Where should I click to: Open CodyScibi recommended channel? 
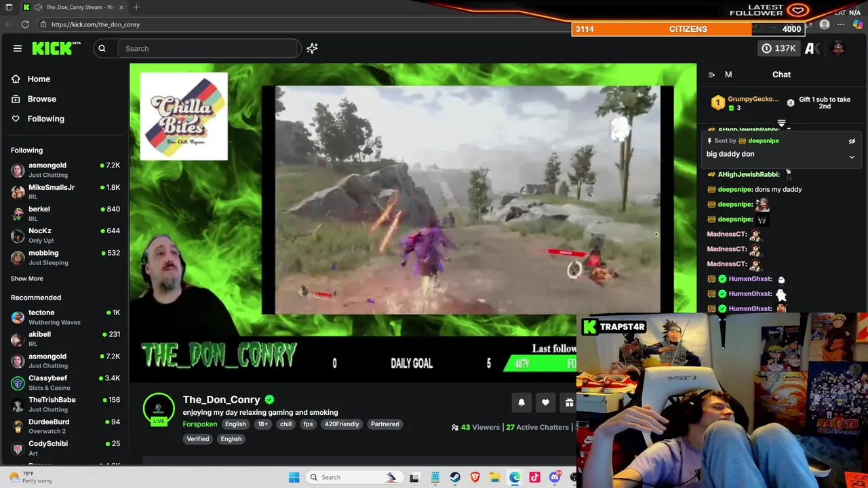[64, 448]
